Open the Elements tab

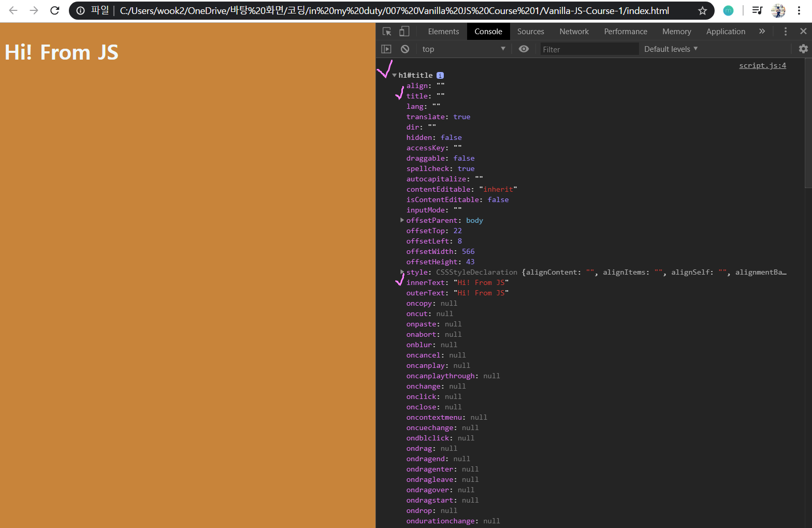pyautogui.click(x=443, y=32)
